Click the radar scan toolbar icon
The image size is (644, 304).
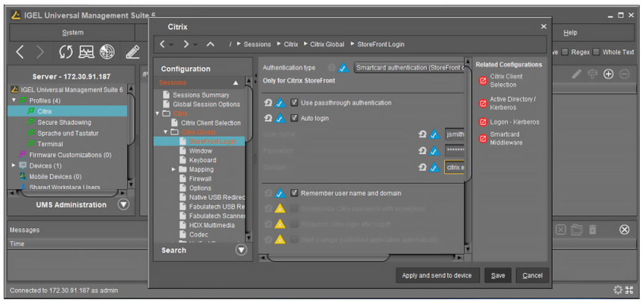coord(107,52)
